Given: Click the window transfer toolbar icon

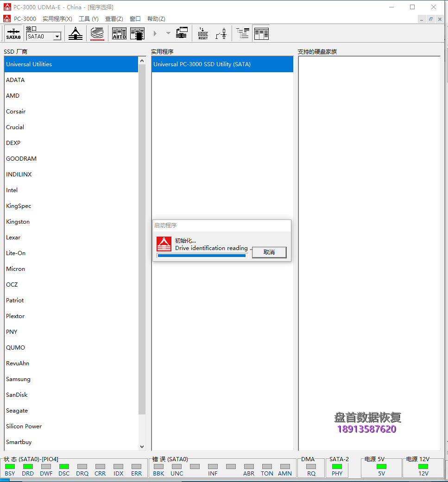Looking at the screenshot, I should [182, 33].
